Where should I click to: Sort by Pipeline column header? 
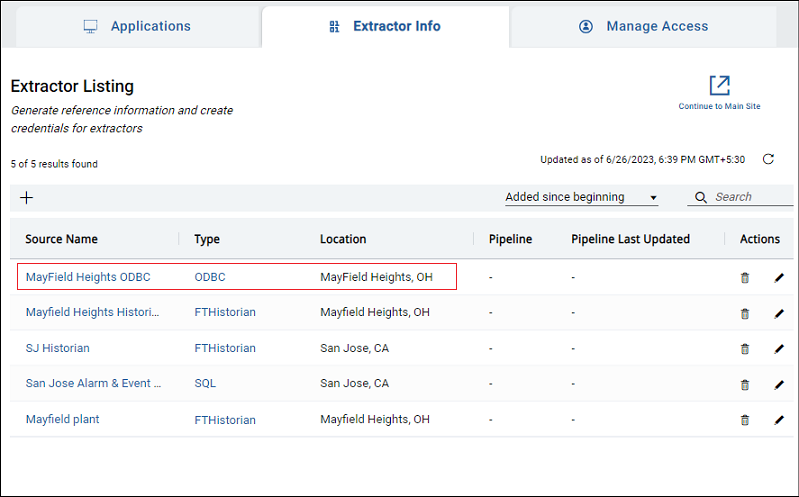pos(510,239)
